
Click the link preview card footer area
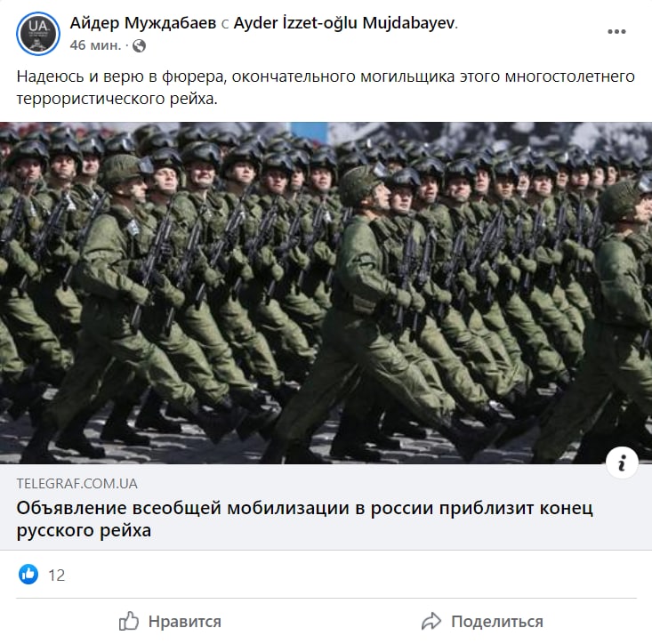point(326,507)
